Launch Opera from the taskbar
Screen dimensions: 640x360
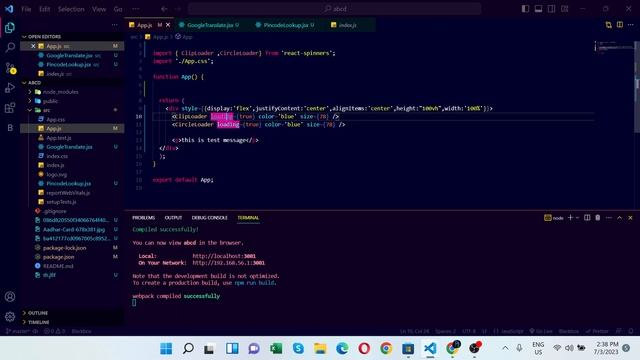364,348
